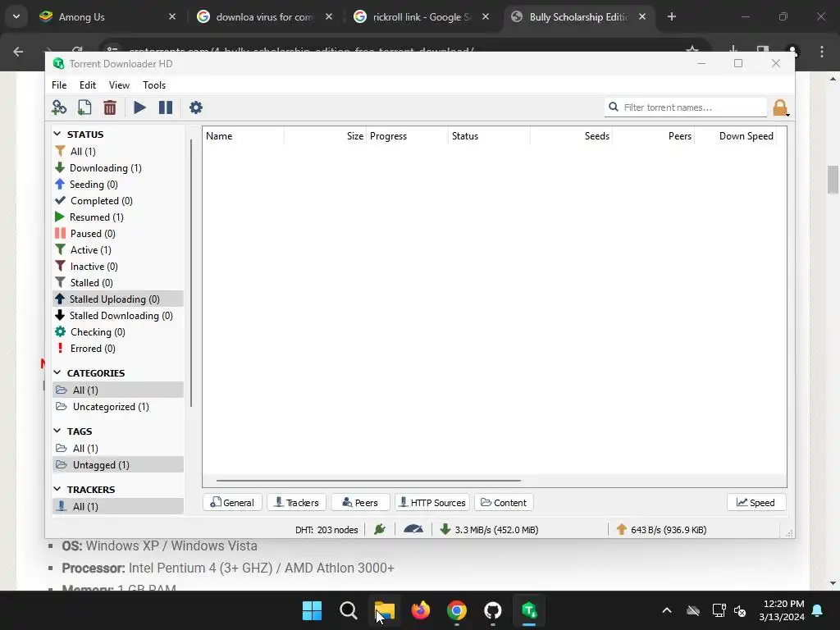Focus the Filter torrent names search field
The image size is (840, 630).
coord(686,107)
